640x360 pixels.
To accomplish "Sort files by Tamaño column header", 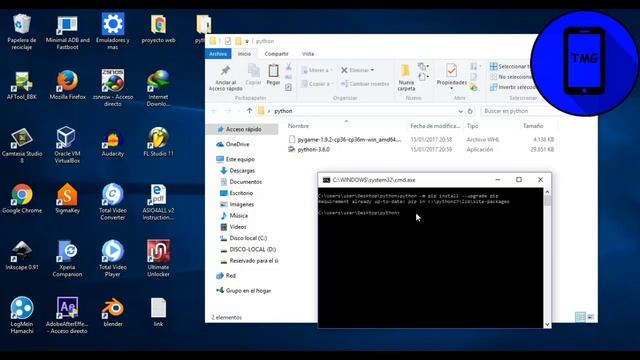I will pos(533,126).
